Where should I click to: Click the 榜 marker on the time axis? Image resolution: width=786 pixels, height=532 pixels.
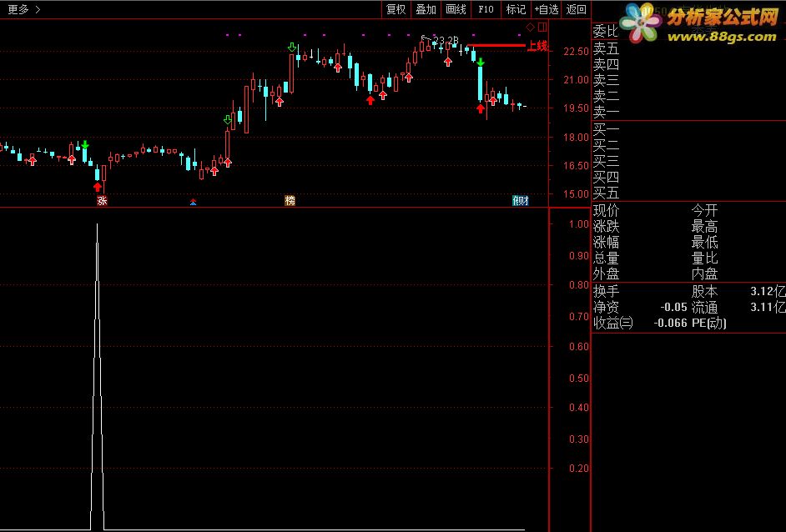click(290, 201)
